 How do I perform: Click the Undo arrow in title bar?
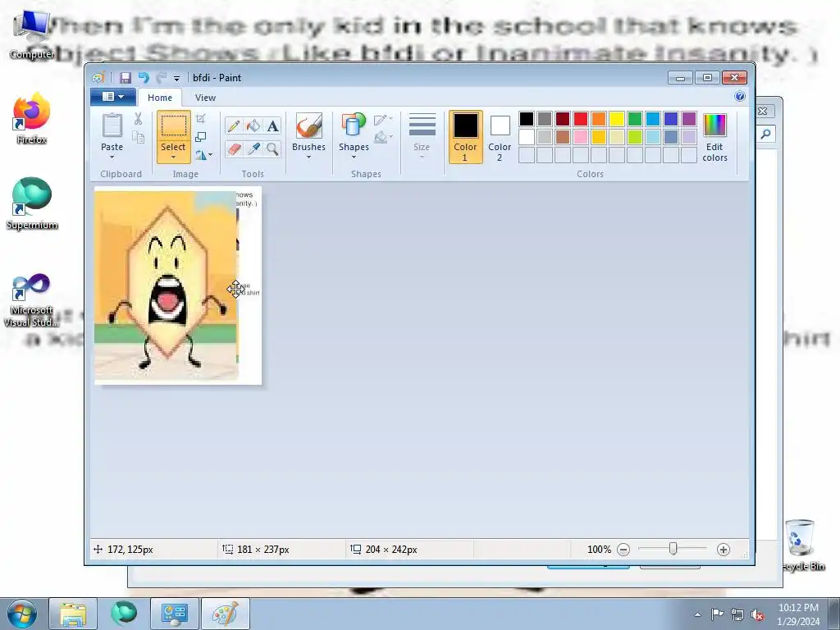[144, 78]
